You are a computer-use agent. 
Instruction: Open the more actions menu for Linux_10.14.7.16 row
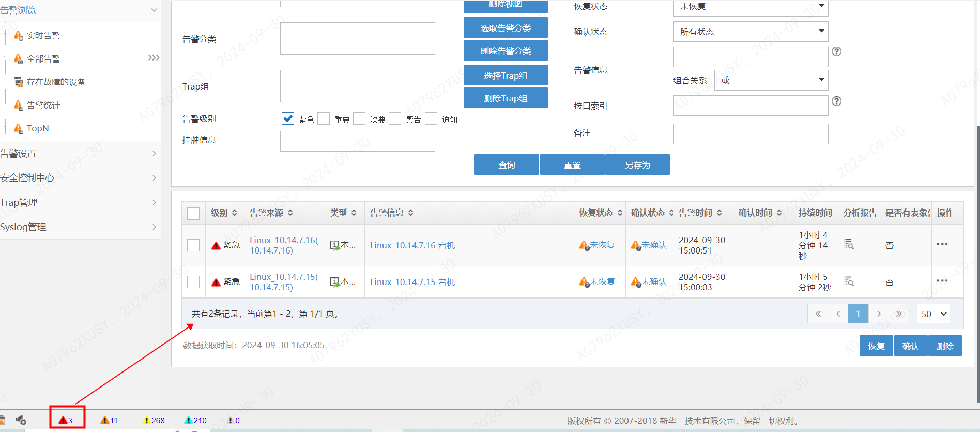tap(942, 244)
